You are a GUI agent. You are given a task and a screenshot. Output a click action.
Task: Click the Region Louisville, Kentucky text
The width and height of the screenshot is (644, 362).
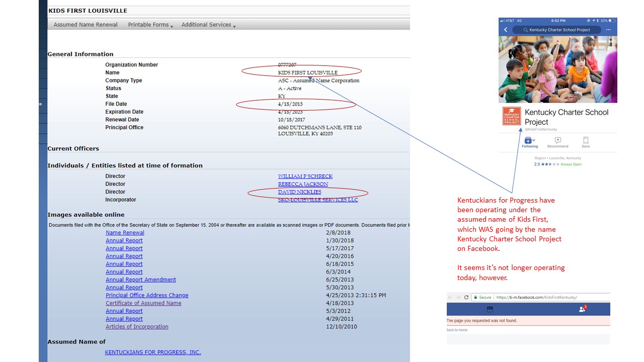pos(558,158)
